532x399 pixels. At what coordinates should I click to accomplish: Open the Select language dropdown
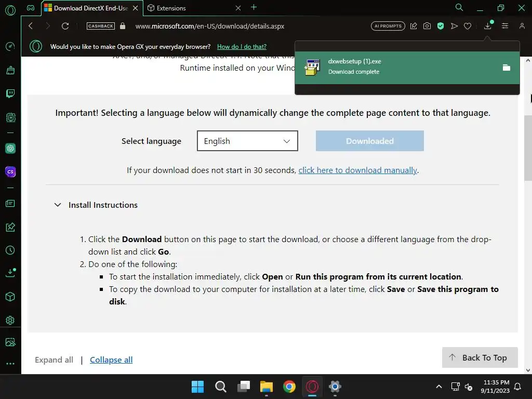[247, 141]
